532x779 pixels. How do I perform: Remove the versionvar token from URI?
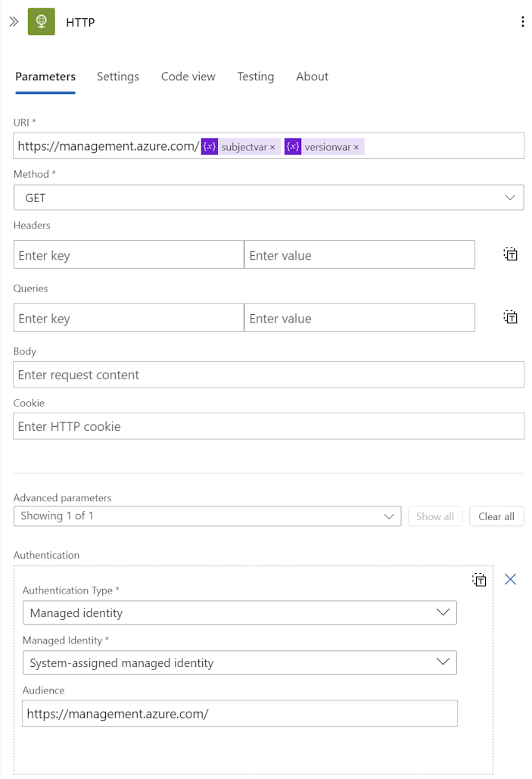click(356, 147)
